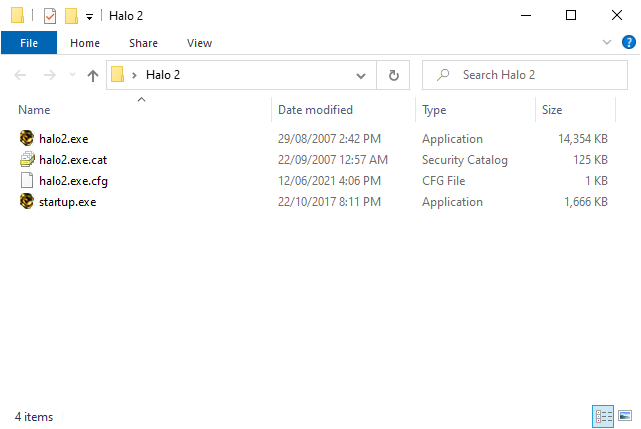Click the halo2.exe.cfg file icon
This screenshot has width=641, height=429.
click(x=27, y=181)
